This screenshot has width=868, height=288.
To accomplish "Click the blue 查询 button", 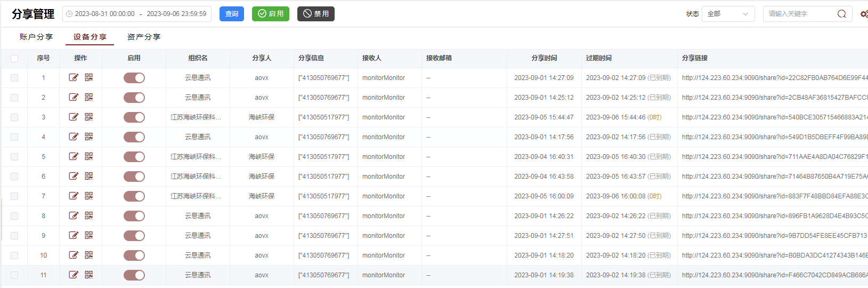I will [232, 14].
